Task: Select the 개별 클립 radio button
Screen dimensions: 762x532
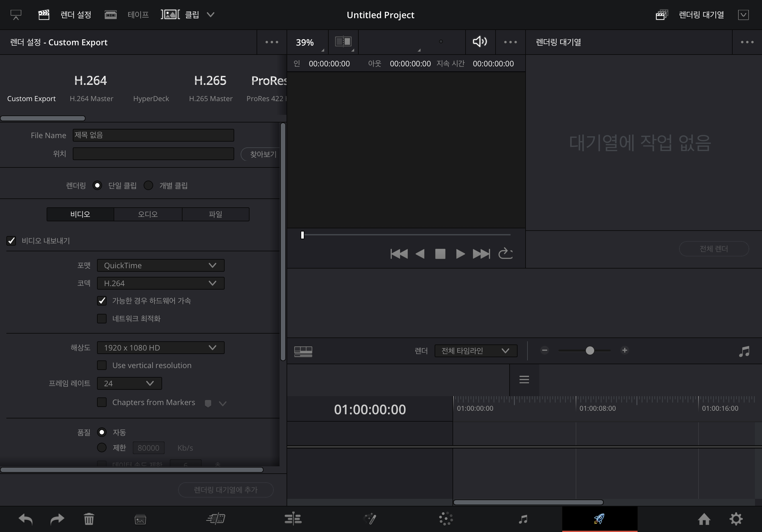Action: click(148, 185)
